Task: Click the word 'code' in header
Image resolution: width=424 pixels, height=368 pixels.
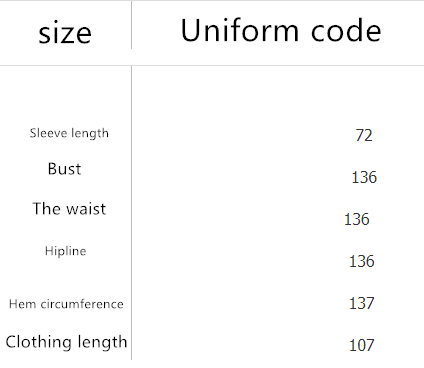Action: (x=346, y=30)
